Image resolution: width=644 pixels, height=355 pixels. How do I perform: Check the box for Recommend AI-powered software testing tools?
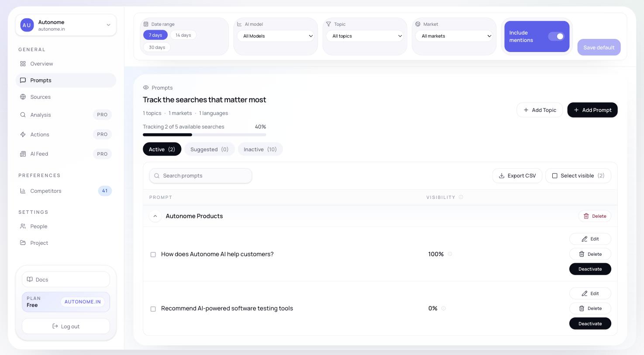tap(153, 309)
